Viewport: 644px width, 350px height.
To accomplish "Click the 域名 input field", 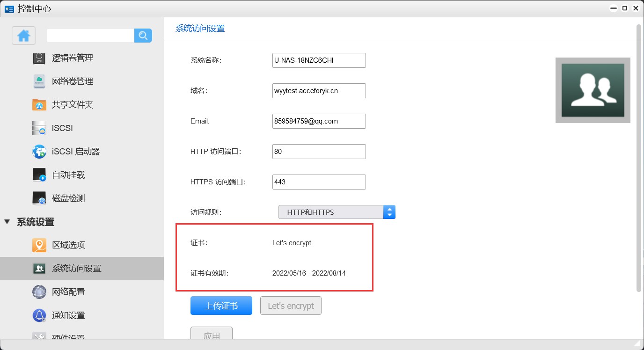I will pyautogui.click(x=319, y=91).
